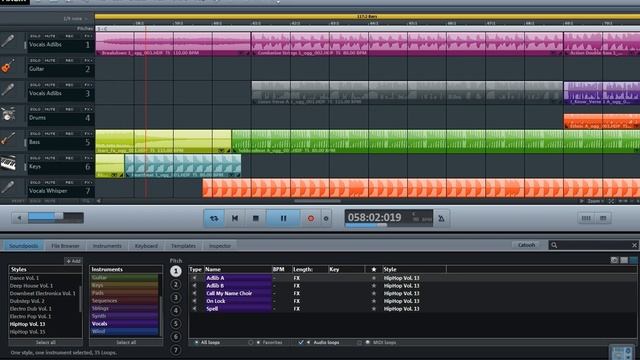This screenshot has width=640, height=360.
Task: Toggle the Audio loops checkbox
Action: (x=301, y=342)
